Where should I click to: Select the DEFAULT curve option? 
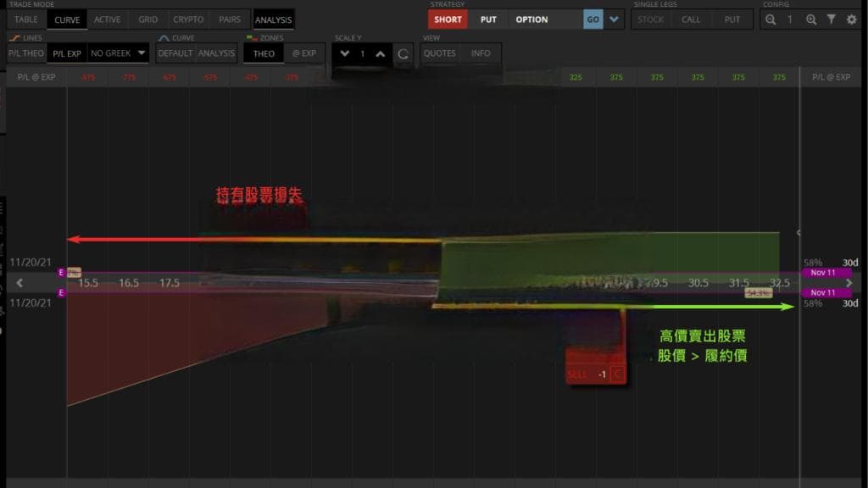click(175, 53)
